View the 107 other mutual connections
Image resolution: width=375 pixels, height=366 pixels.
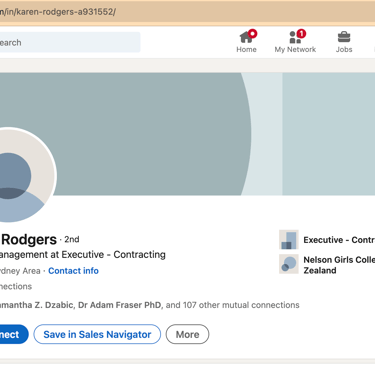click(x=233, y=305)
